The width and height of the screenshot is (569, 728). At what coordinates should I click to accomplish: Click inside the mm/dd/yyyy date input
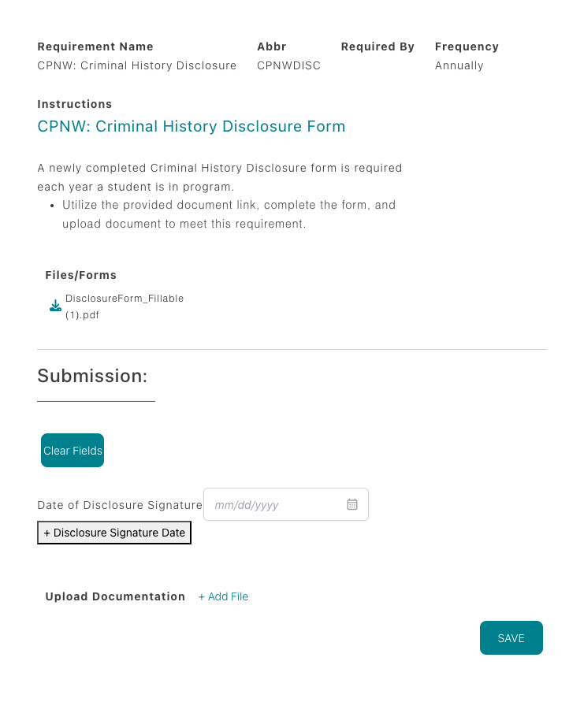276,504
